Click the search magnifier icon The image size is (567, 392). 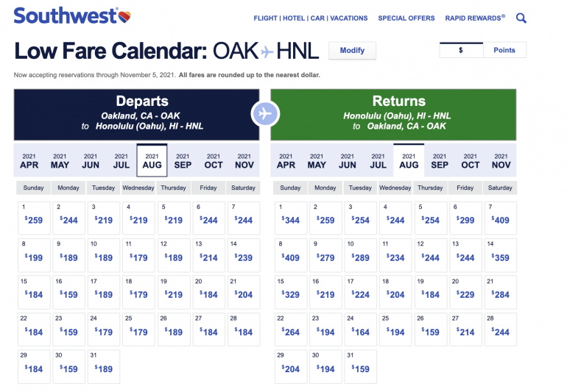click(521, 18)
